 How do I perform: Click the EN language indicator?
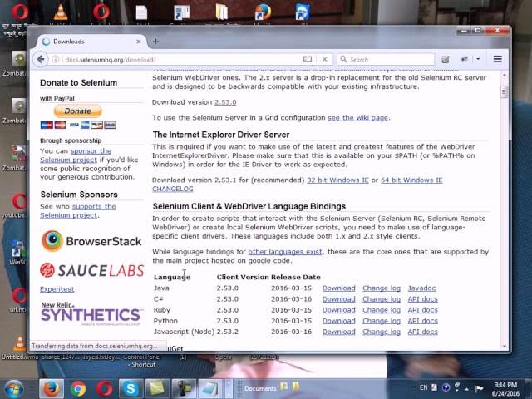[x=423, y=387]
